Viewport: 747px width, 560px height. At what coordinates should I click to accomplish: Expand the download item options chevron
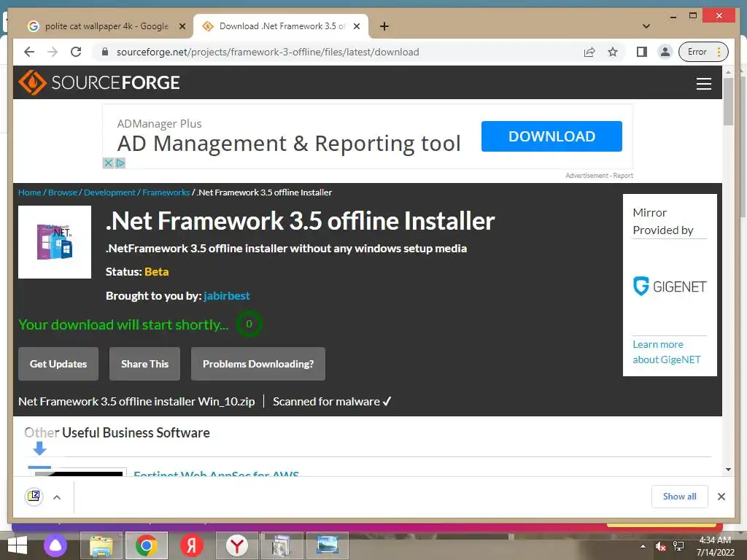pyautogui.click(x=57, y=497)
